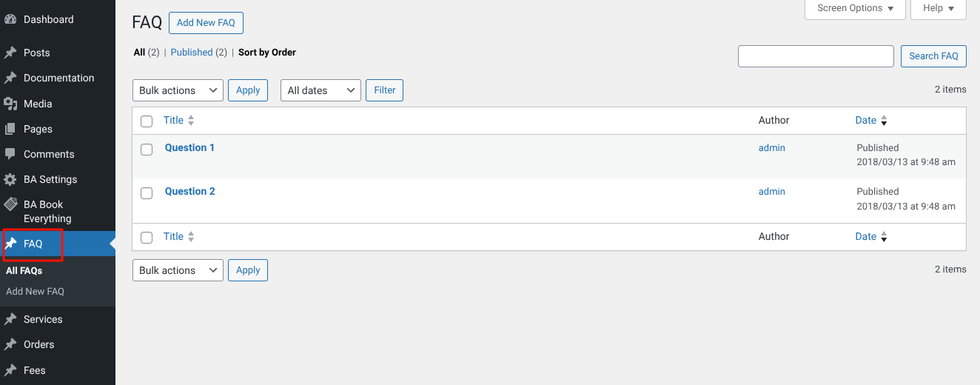Click the Add New FAQ button
Image resolution: width=980 pixels, height=385 pixels.
[206, 23]
